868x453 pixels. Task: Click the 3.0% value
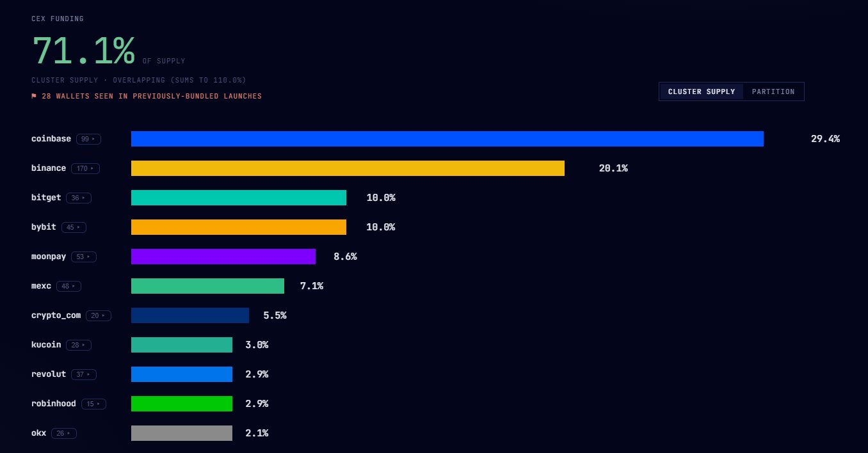(257, 345)
